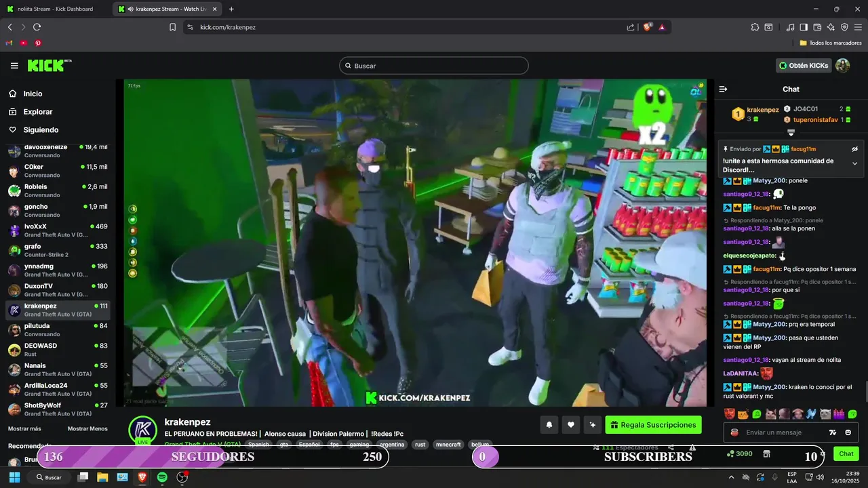Click the minecraft tag
The width and height of the screenshot is (868, 488).
pyautogui.click(x=448, y=445)
